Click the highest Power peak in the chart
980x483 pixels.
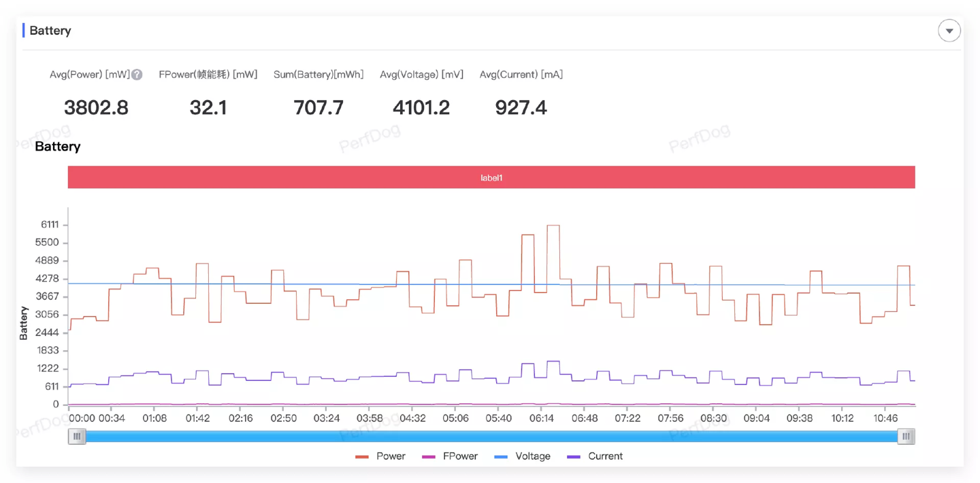point(553,225)
